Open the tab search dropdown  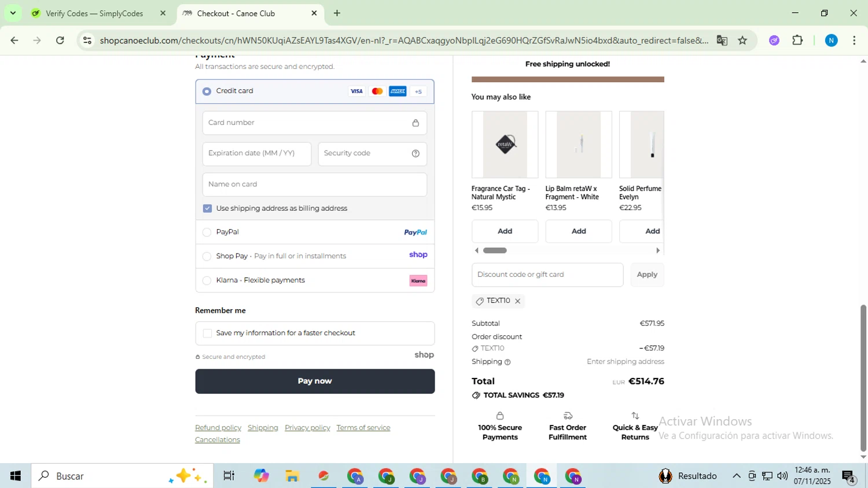click(x=13, y=13)
